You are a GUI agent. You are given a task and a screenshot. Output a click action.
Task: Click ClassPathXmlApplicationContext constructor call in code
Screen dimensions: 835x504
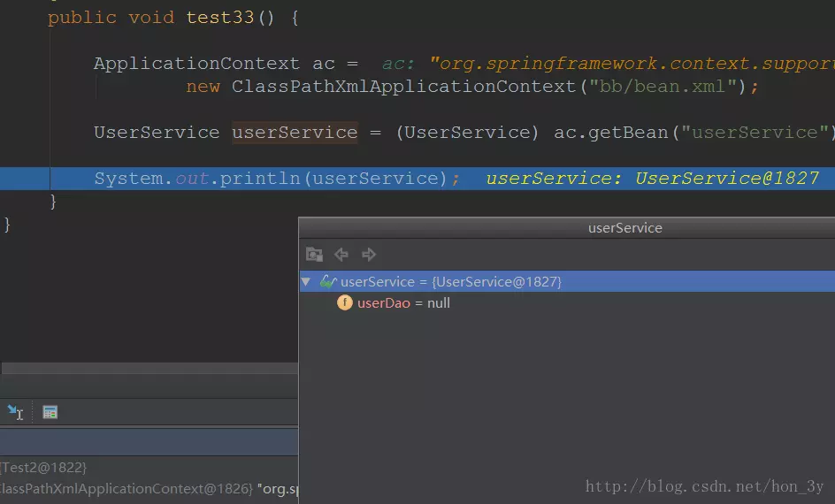403,87
